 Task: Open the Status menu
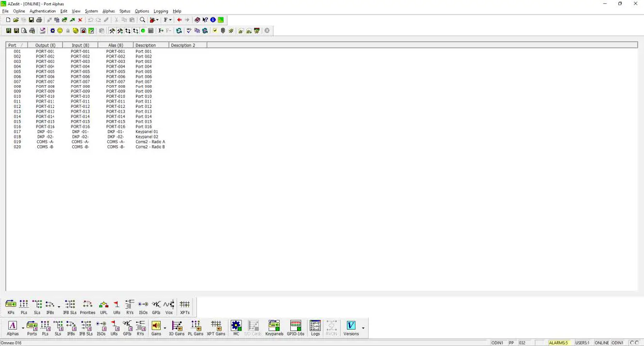(x=125, y=11)
